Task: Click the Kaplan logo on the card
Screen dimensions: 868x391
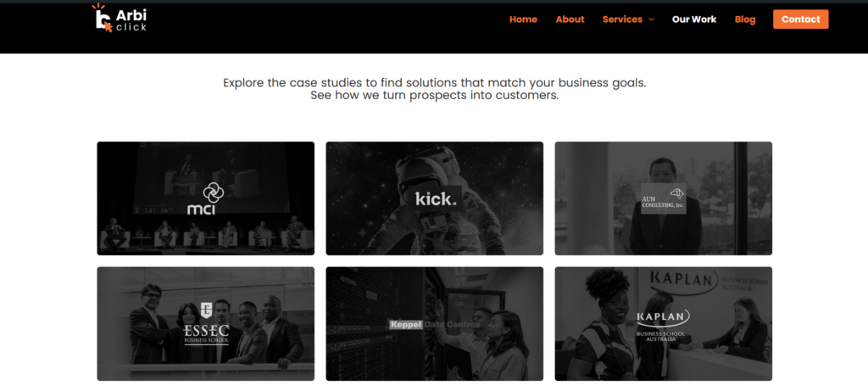Action: [x=663, y=326]
